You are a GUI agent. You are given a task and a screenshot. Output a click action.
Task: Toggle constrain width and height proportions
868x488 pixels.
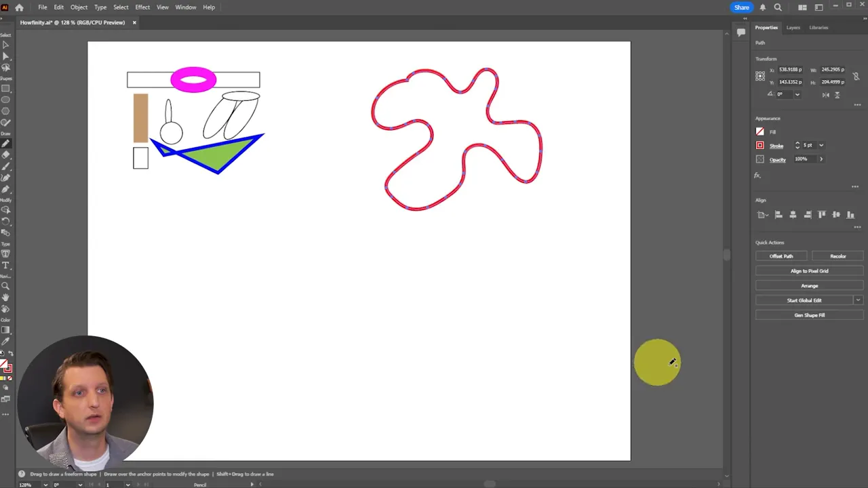coord(856,76)
